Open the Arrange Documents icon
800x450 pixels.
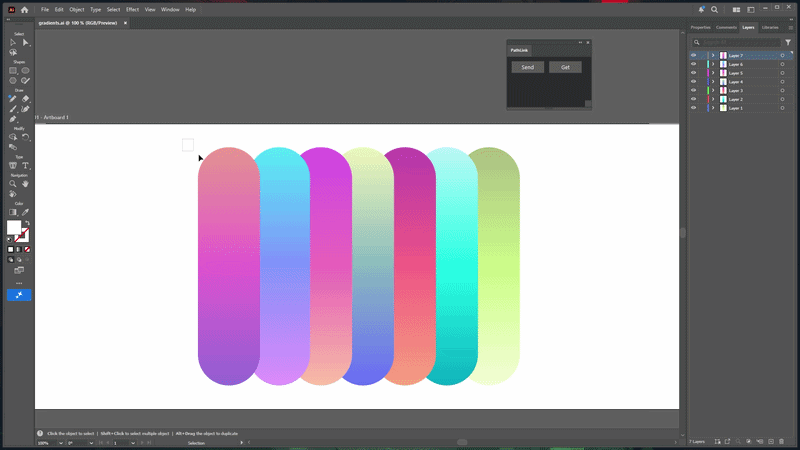pyautogui.click(x=736, y=10)
